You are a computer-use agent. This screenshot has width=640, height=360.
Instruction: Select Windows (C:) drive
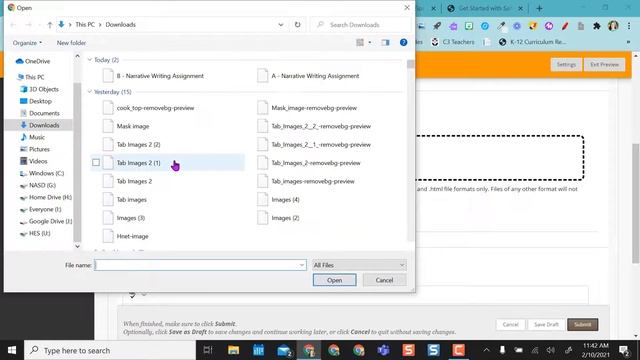click(42, 173)
